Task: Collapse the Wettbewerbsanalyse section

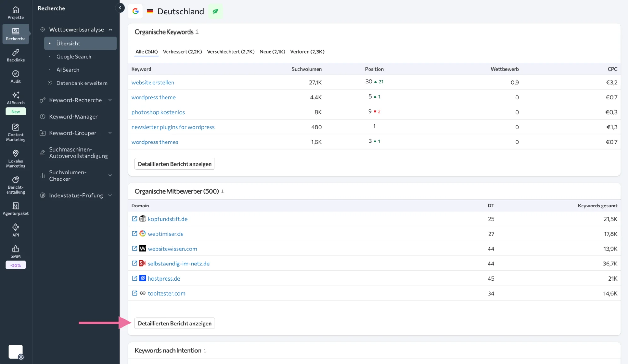Action: pos(110,29)
